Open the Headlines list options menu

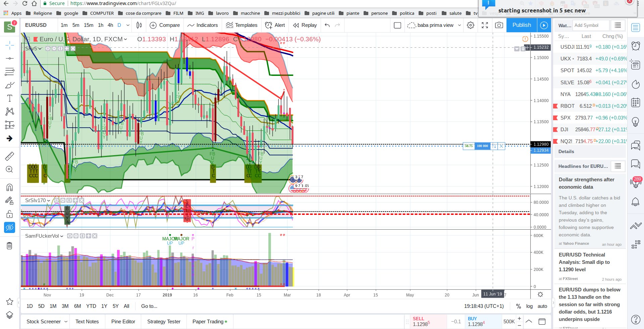pyautogui.click(x=618, y=166)
